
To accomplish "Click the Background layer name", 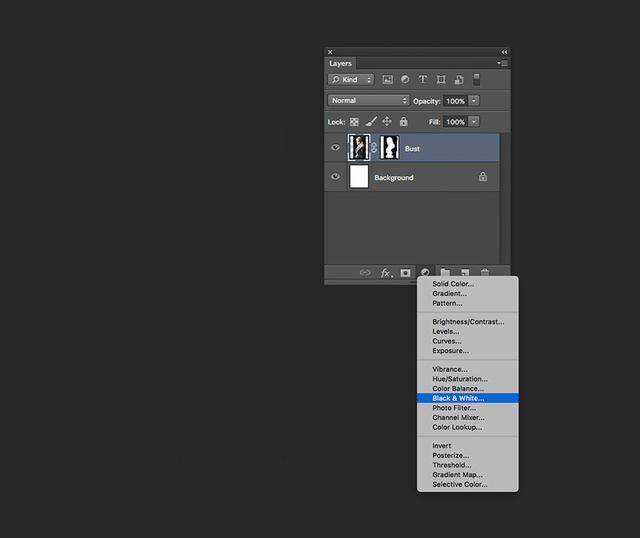I will 394,178.
